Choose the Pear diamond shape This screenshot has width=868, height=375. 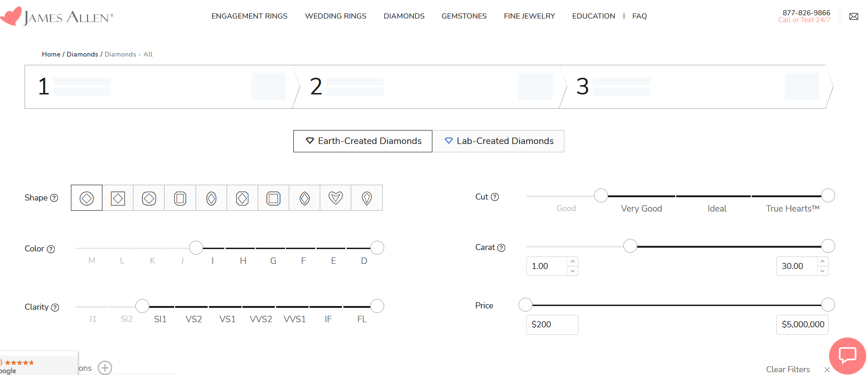367,198
